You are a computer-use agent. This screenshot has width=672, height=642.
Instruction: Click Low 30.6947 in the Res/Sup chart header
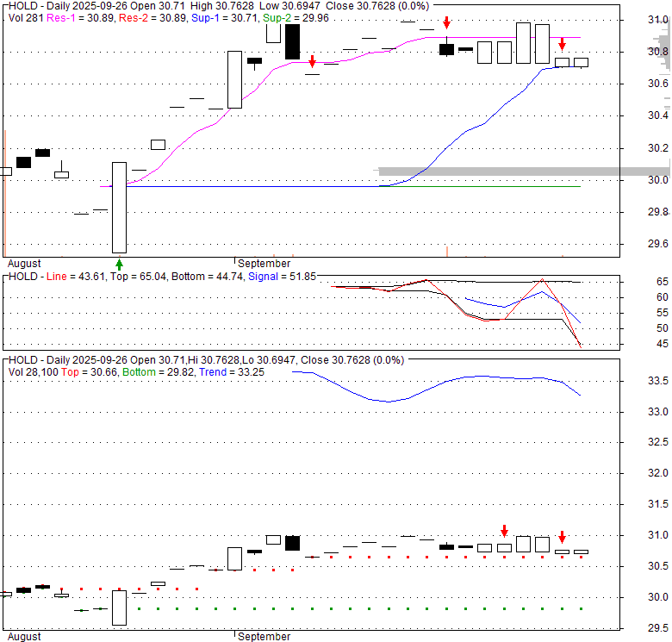(289, 6)
